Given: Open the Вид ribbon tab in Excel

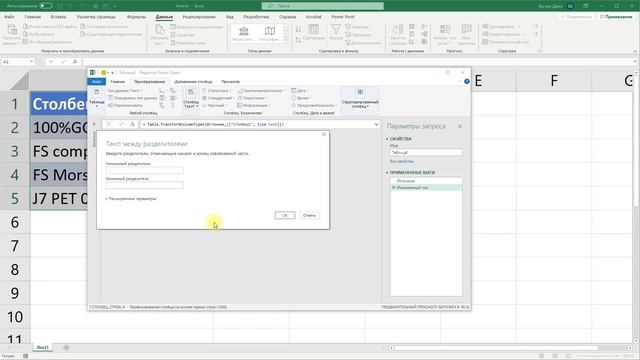Looking at the screenshot, I should tap(230, 17).
